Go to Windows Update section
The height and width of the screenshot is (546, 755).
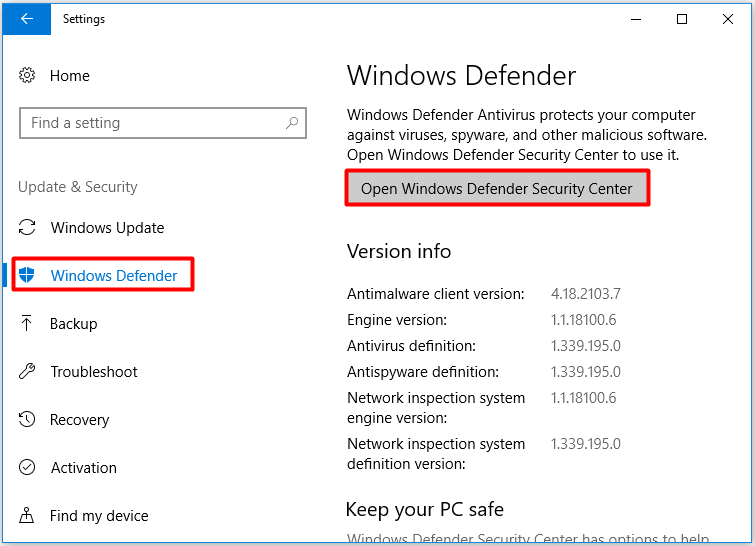(x=107, y=228)
